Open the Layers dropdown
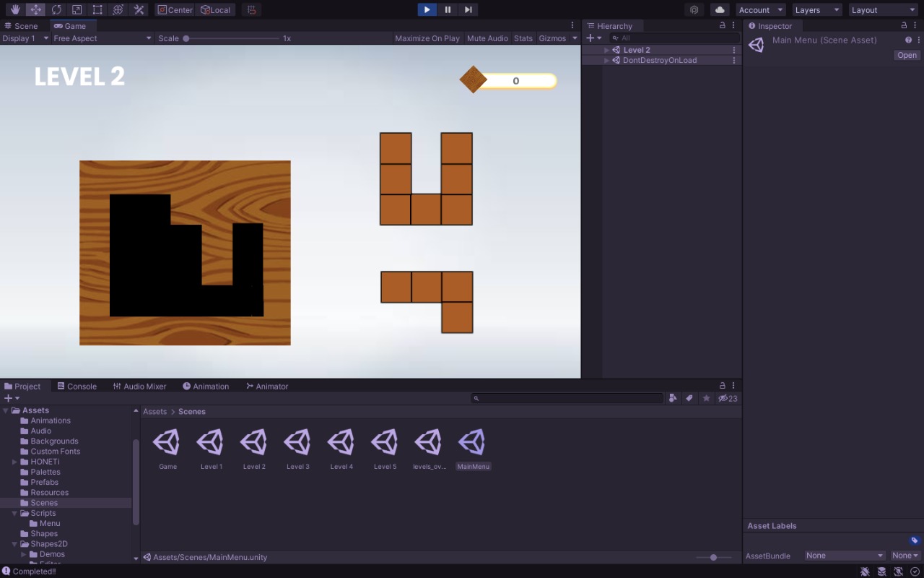Screen dimensions: 924x578 coord(817,10)
